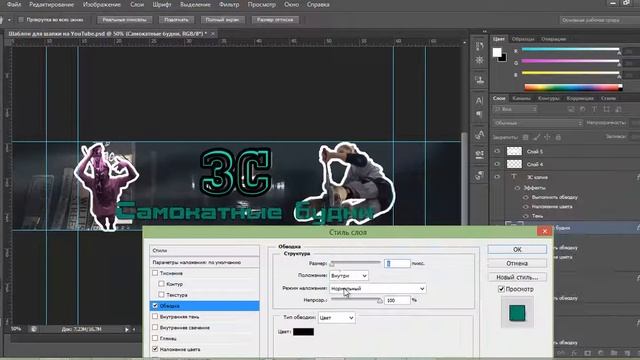The width and height of the screenshot is (640, 360).
Task: Open Фильтр menu
Action: click(x=229, y=4)
